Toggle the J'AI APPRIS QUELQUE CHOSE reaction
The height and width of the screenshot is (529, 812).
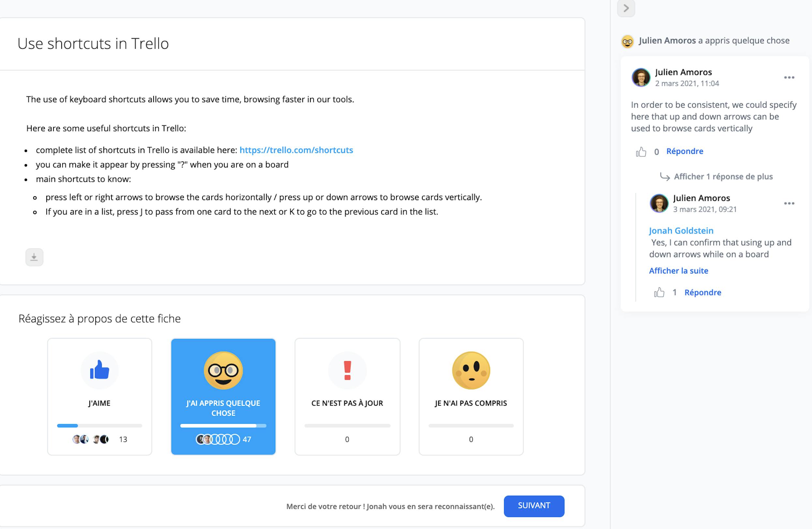(x=223, y=397)
